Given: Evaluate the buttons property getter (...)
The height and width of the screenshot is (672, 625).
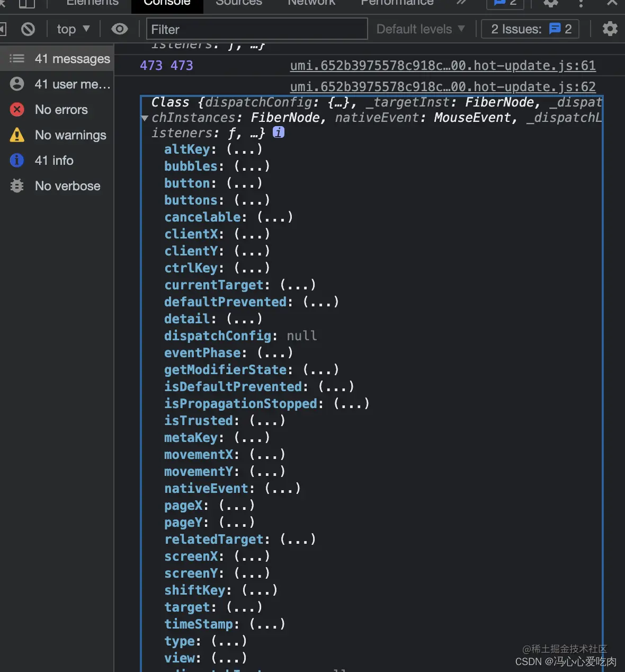Looking at the screenshot, I should 252,200.
